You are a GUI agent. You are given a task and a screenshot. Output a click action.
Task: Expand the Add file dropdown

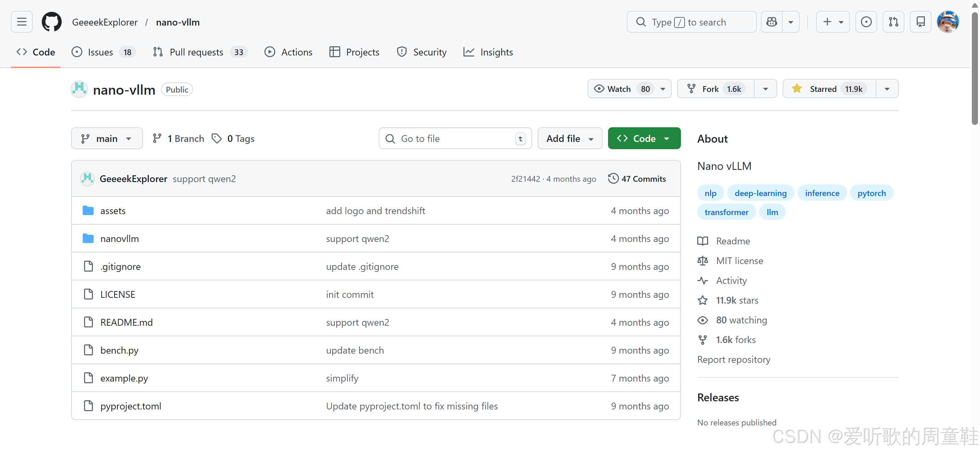(570, 139)
